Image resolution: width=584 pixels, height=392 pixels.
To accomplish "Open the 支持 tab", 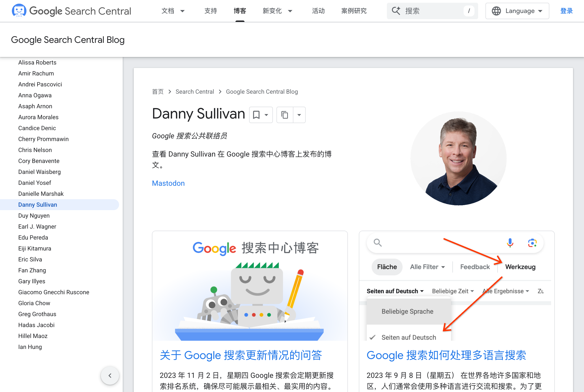I will pyautogui.click(x=211, y=11).
